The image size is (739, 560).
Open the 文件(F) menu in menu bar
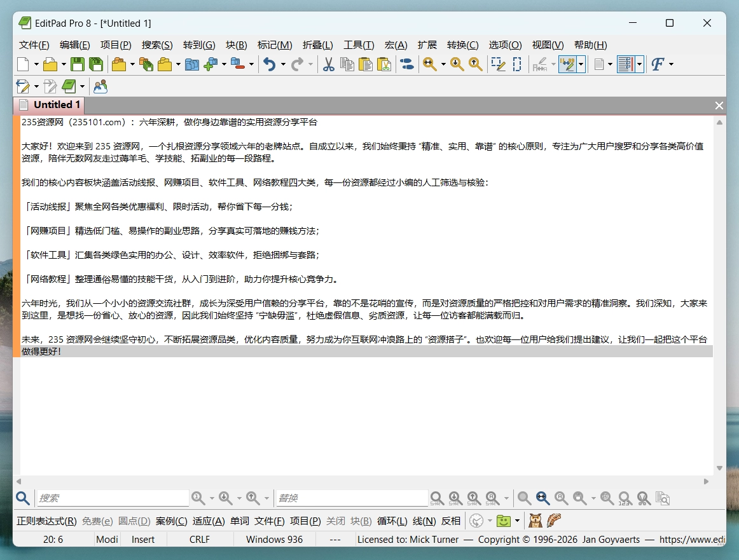tap(34, 45)
